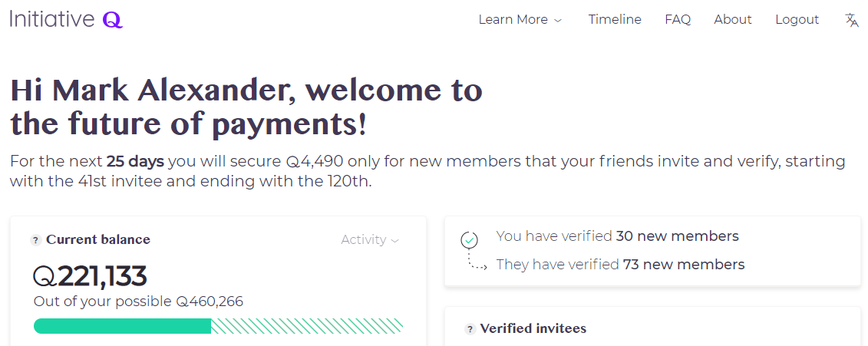The width and height of the screenshot is (868, 346).
Task: Click the Q symbol before 221,133 balance
Action: coord(45,276)
